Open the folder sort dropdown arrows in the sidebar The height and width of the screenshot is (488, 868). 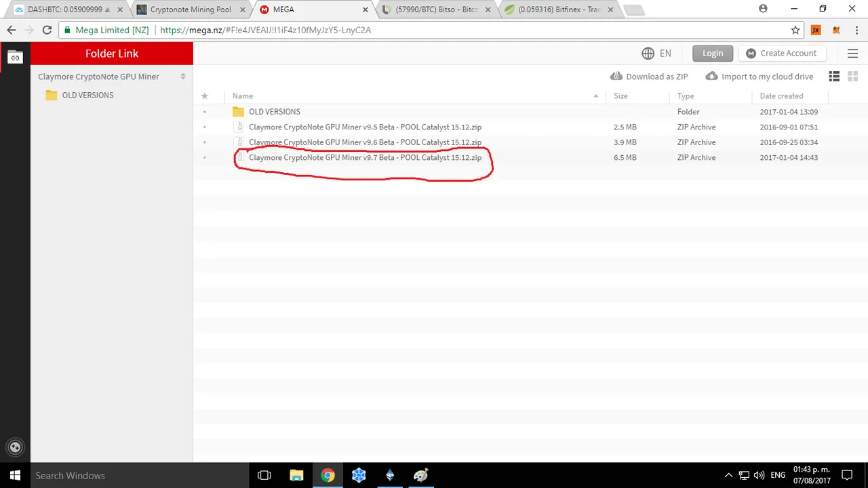(x=183, y=77)
